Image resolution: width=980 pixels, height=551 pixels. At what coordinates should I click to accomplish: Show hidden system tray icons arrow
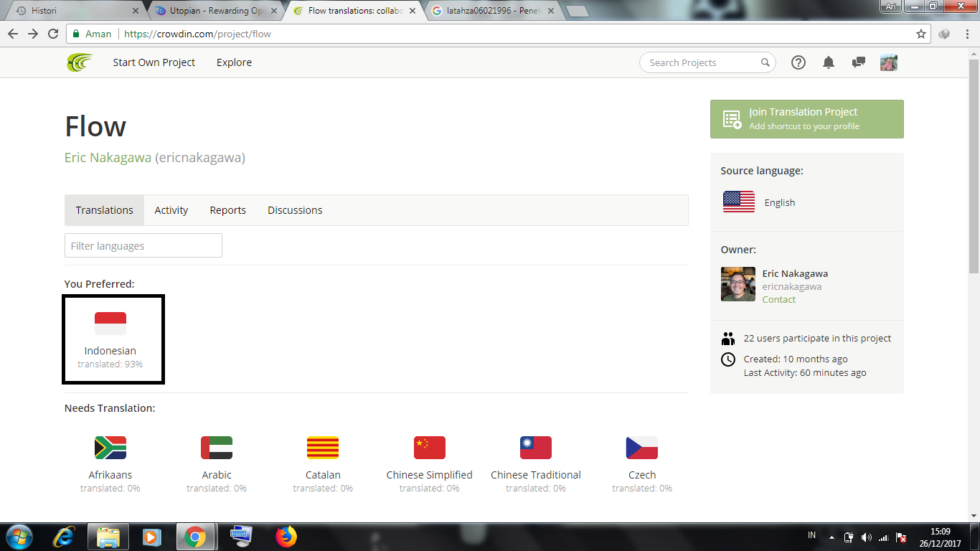(x=831, y=537)
